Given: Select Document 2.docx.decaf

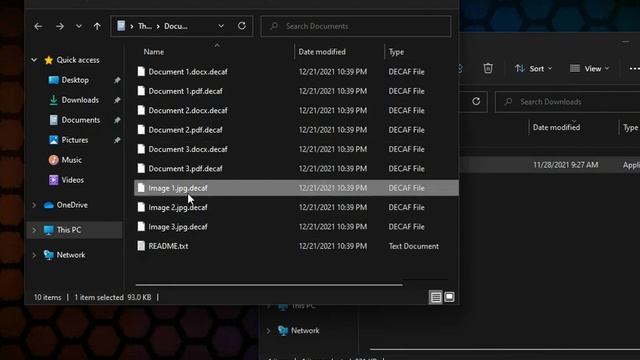Looking at the screenshot, I should point(296,111).
